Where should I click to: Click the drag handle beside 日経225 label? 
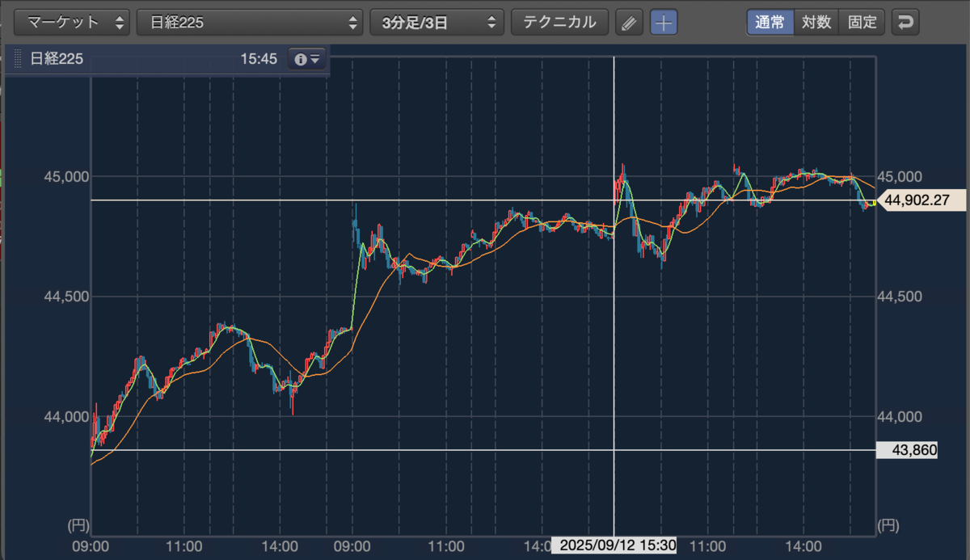tap(18, 59)
